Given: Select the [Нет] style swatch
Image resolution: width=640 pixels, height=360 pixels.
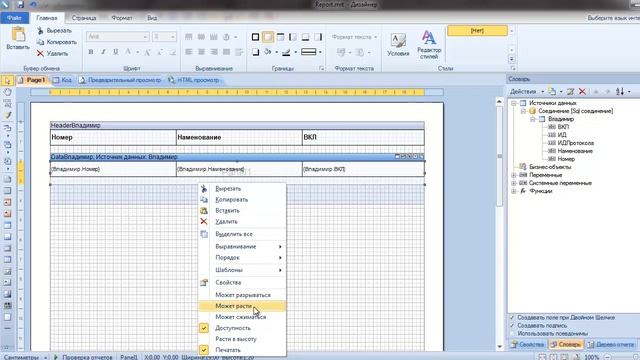Looking at the screenshot, I should tap(477, 31).
